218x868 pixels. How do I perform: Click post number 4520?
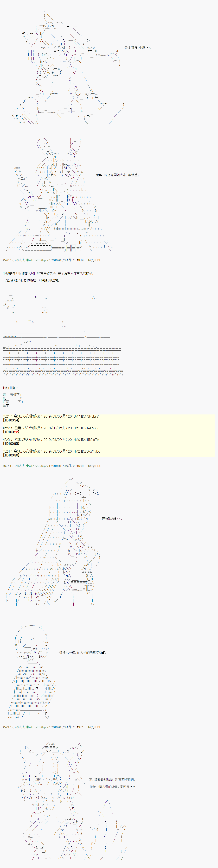click(x=6, y=260)
